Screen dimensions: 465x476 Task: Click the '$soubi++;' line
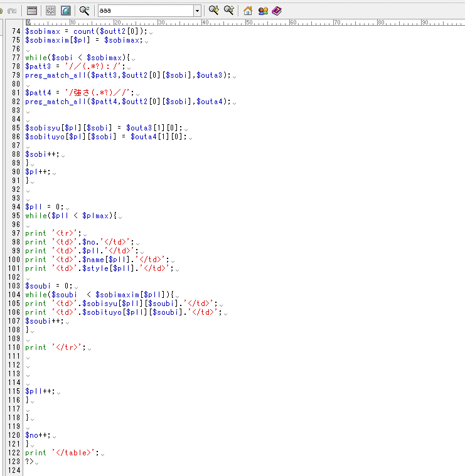[45, 322]
